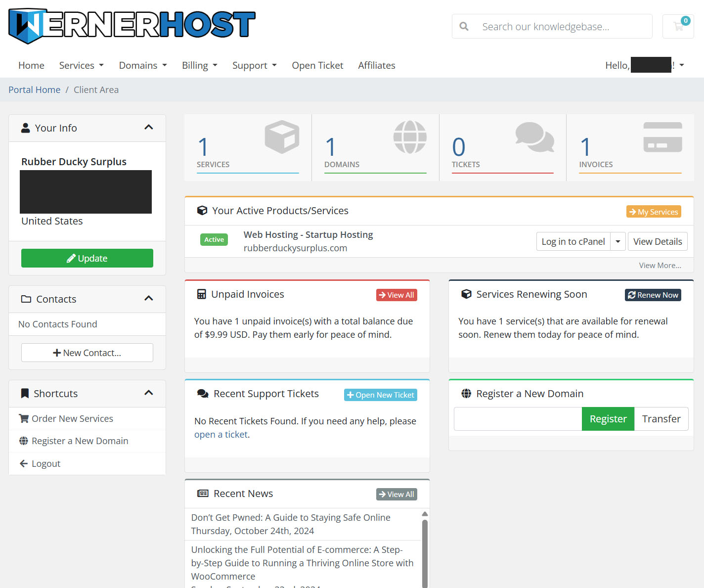
Task: Click the Services box icon tile
Action: tap(282, 137)
